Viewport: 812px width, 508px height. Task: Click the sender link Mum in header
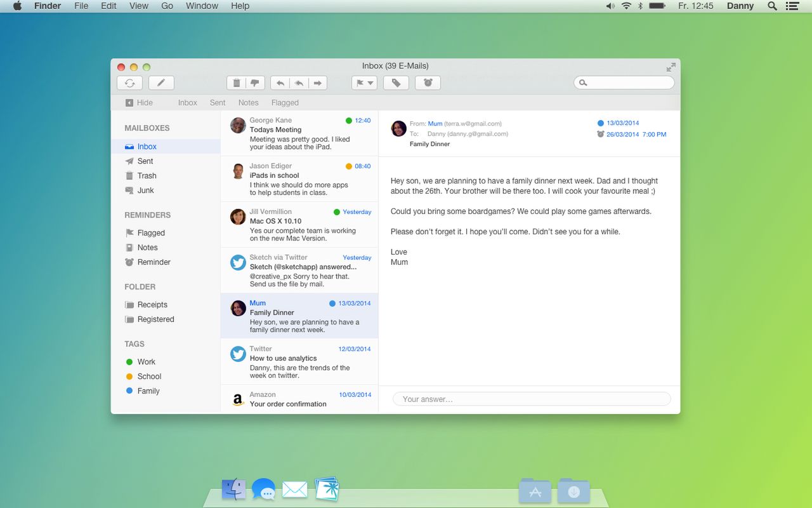(435, 124)
